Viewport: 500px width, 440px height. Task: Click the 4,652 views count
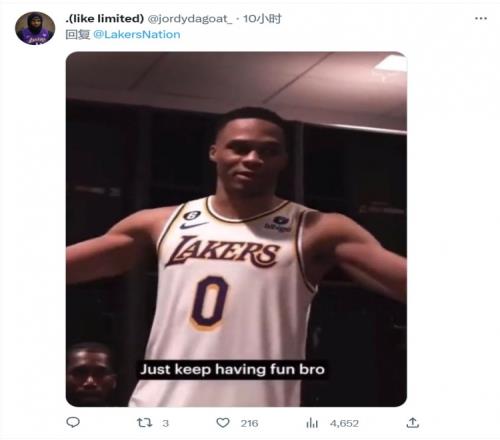point(344,423)
